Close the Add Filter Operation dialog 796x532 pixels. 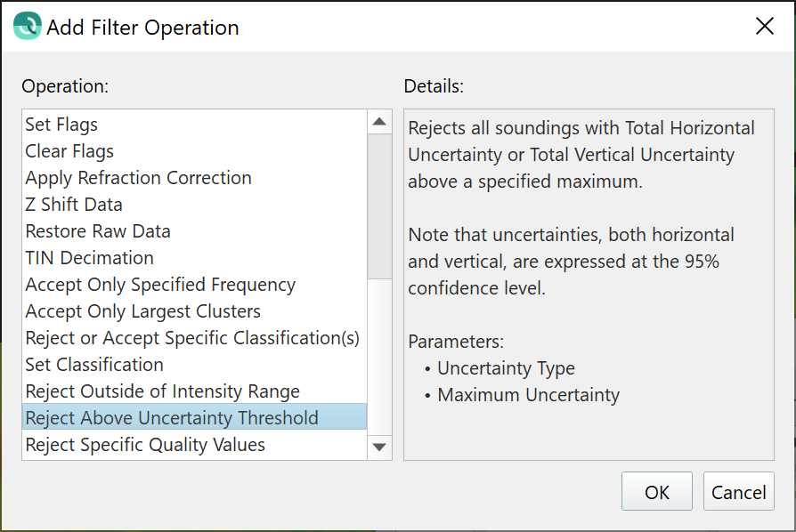pos(764,27)
